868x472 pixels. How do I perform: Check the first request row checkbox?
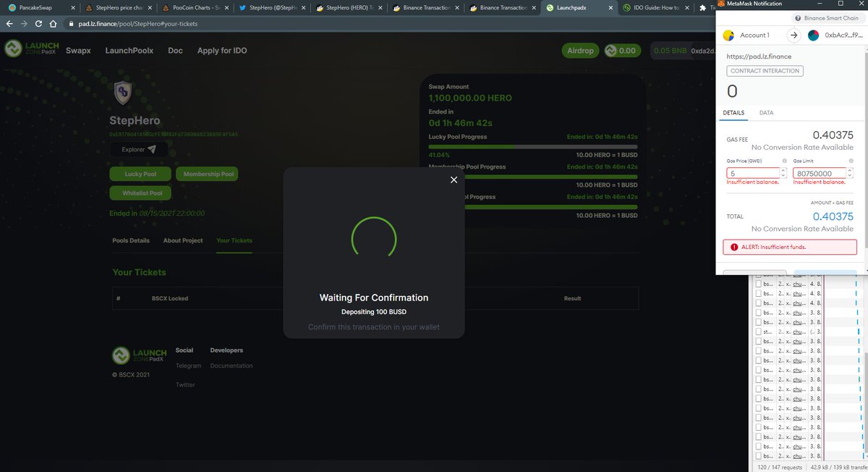point(759,283)
